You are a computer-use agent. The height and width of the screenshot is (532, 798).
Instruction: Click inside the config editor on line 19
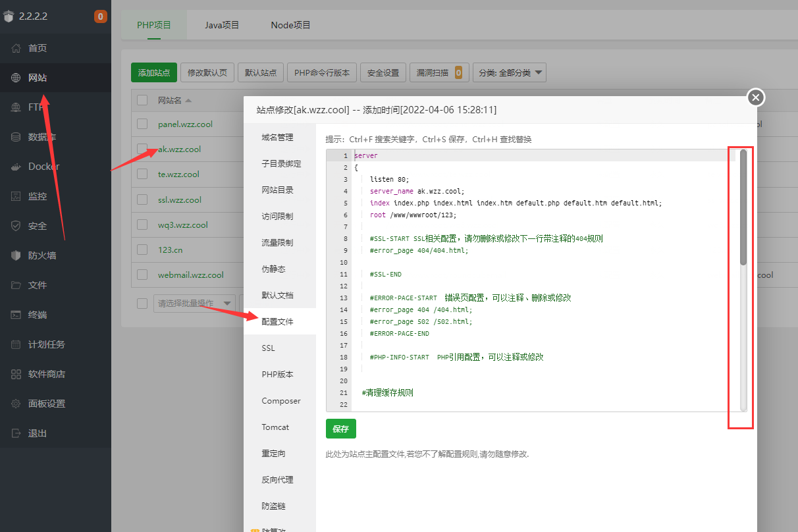point(545,369)
